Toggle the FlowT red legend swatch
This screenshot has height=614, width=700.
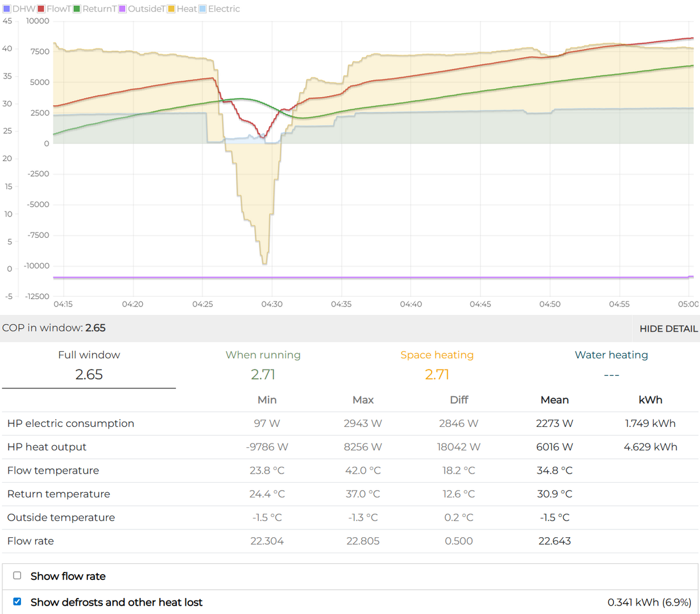point(41,9)
